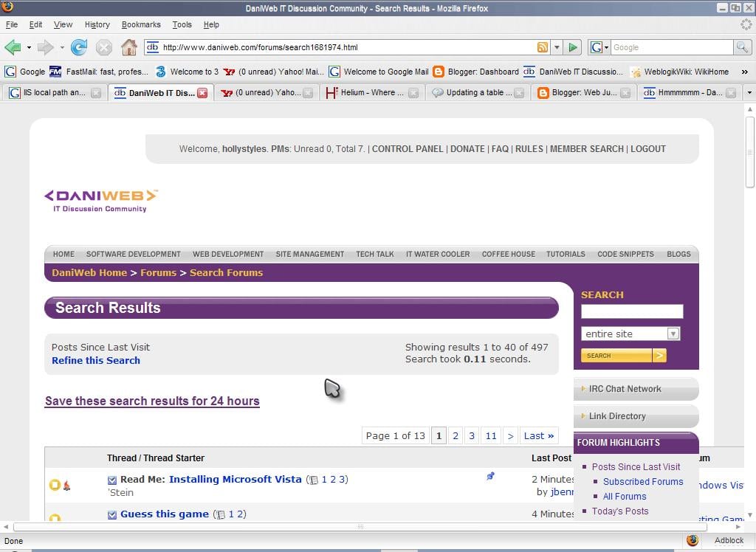Click the sticky pin icon on Vista thread
This screenshot has height=552, width=756.
pos(490,476)
